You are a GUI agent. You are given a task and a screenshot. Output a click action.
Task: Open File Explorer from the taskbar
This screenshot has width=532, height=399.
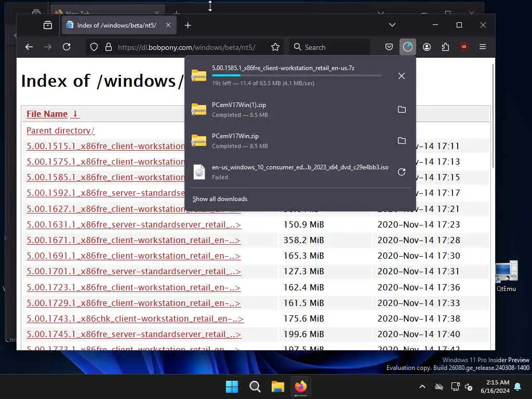click(277, 387)
